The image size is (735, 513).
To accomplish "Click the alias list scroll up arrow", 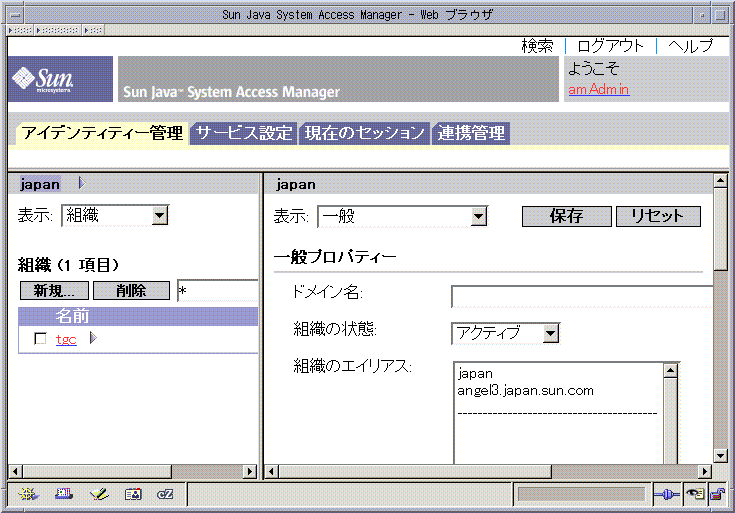I will [x=670, y=370].
